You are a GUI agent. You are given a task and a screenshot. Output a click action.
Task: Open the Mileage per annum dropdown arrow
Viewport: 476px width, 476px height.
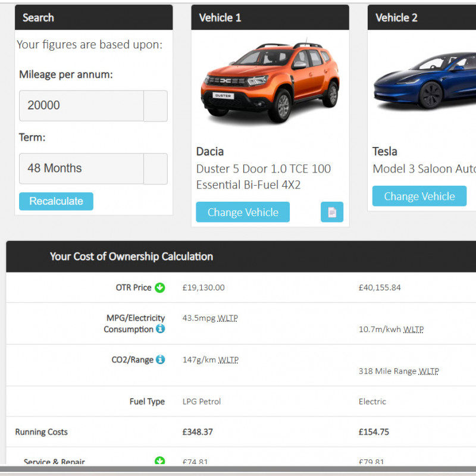click(155, 106)
